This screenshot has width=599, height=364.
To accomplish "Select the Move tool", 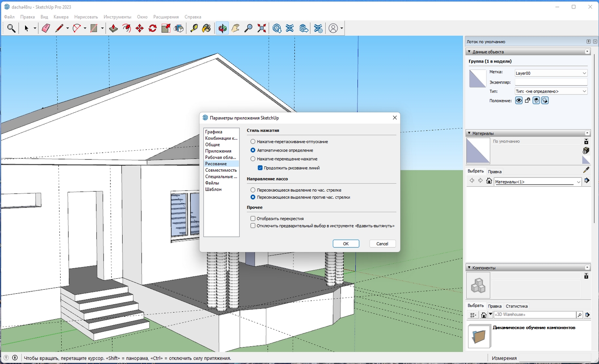I will point(140,28).
